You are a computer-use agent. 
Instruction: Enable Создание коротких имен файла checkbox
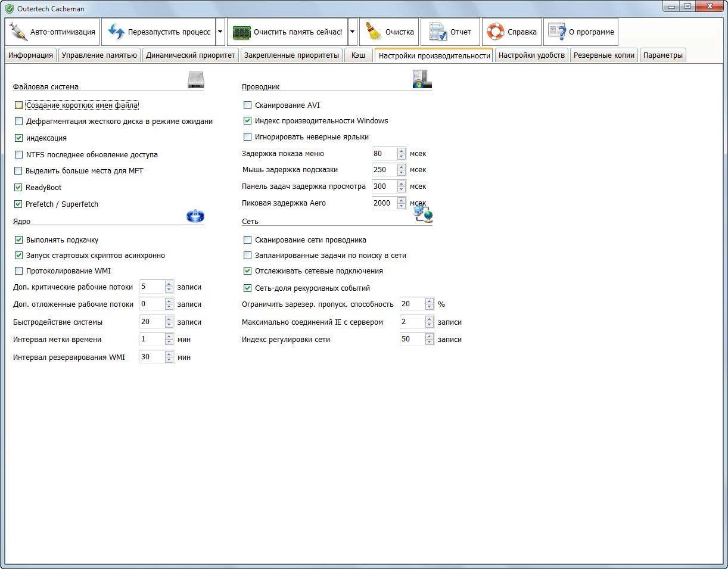18,105
